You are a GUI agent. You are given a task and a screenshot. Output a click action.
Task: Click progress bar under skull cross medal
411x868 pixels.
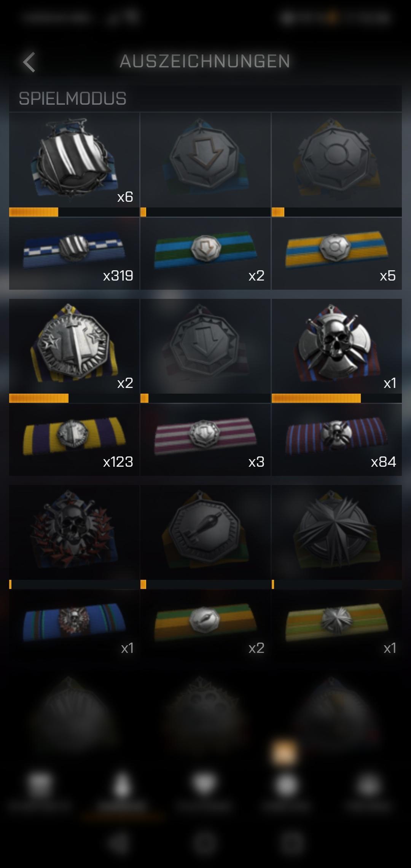click(x=337, y=398)
